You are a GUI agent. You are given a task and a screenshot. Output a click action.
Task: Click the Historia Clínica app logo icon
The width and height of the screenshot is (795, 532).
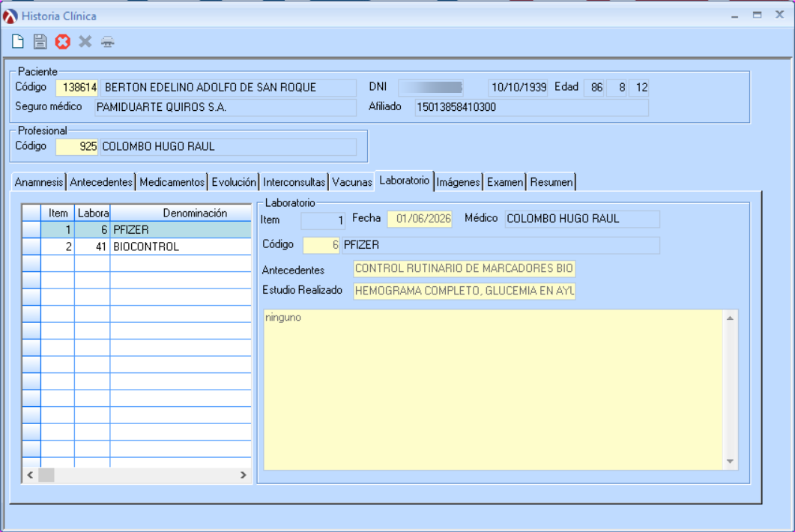10,16
